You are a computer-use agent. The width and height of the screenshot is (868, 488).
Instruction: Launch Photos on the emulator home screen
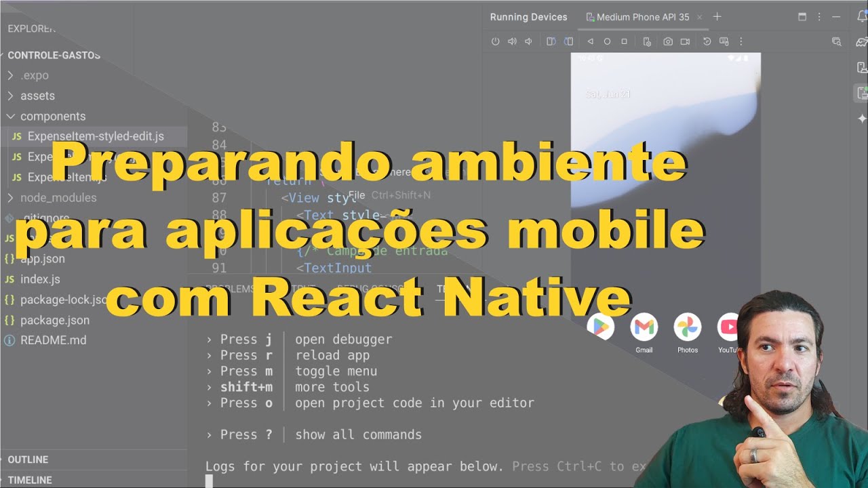tap(687, 327)
